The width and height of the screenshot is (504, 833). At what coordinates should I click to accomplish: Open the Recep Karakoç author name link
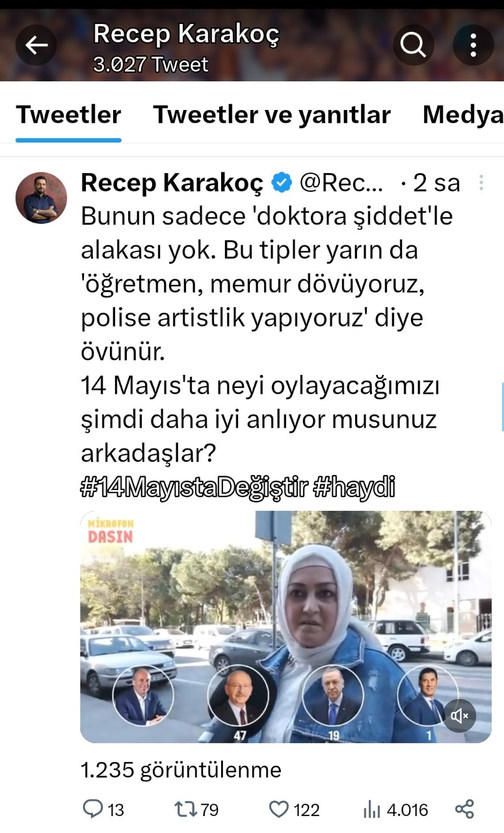click(172, 184)
